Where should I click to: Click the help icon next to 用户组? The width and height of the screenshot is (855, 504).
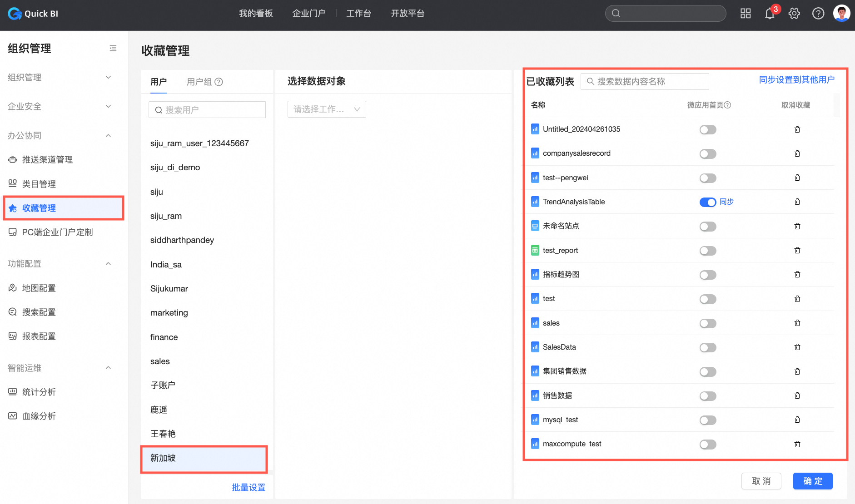[x=219, y=82]
